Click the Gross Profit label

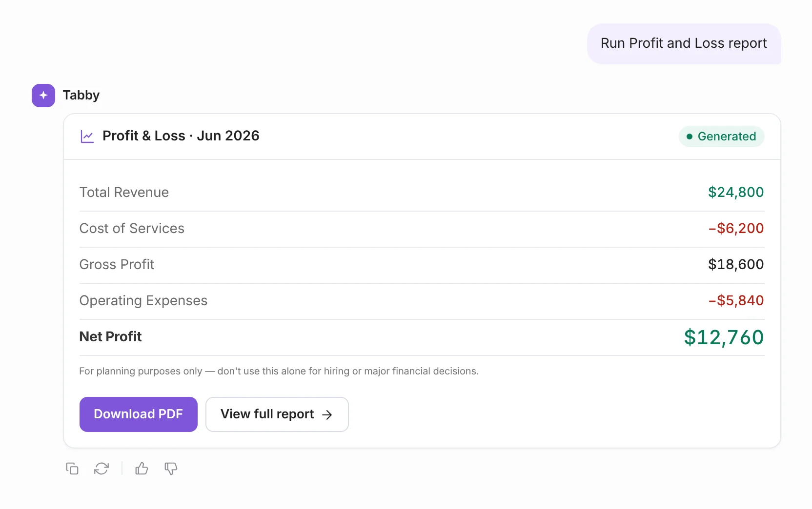point(117,265)
